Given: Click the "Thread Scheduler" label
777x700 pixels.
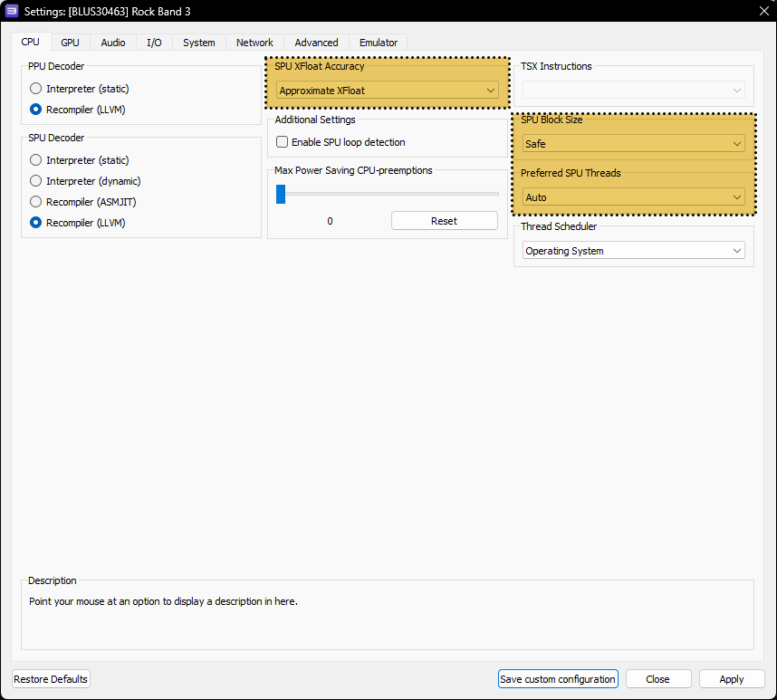Looking at the screenshot, I should pos(559,226).
